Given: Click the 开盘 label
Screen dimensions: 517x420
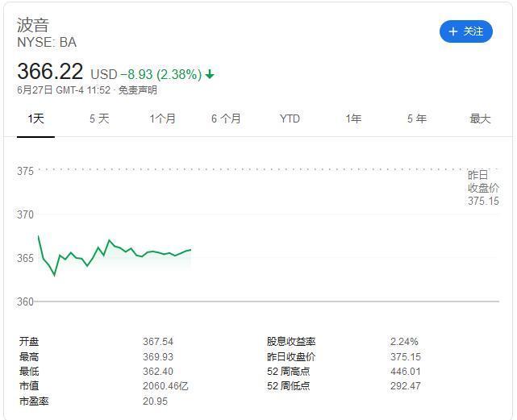Looking at the screenshot, I should pyautogui.click(x=29, y=342).
